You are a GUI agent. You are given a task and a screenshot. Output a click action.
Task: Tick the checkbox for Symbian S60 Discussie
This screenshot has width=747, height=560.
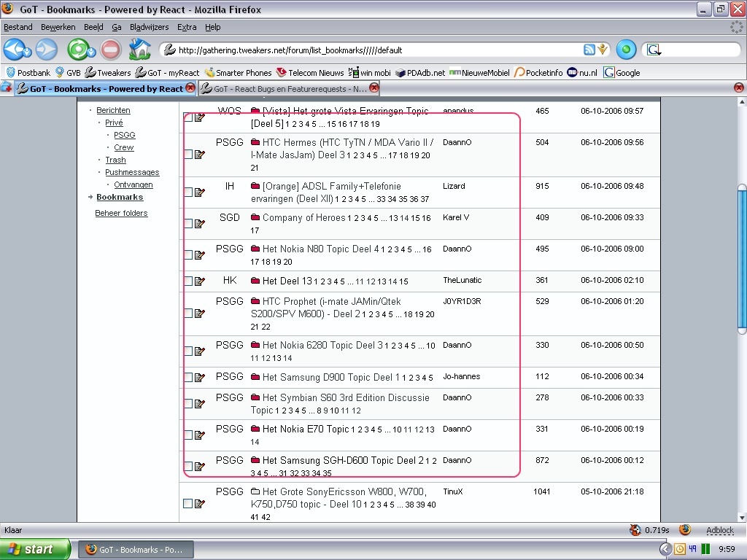click(x=188, y=404)
